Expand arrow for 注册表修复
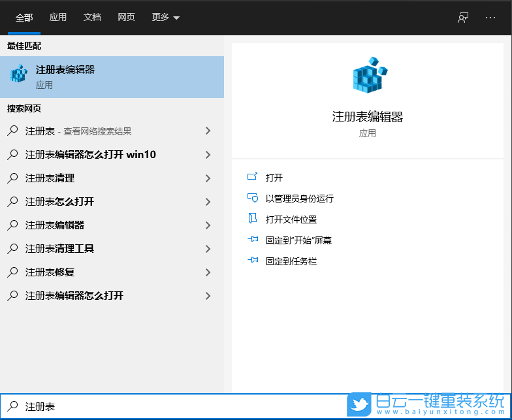Screen dimensions: 512x420 [x=208, y=272]
